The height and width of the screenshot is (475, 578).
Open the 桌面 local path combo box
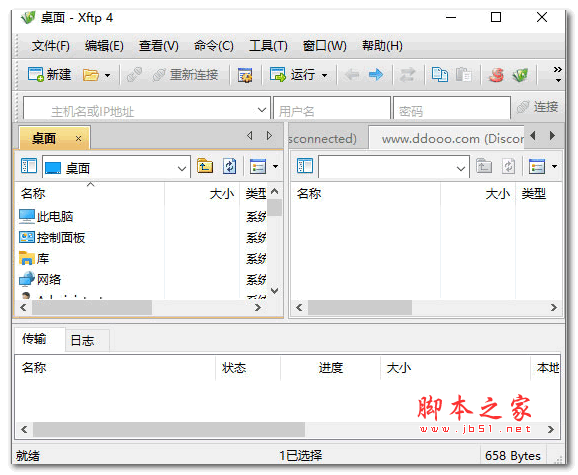(x=116, y=168)
